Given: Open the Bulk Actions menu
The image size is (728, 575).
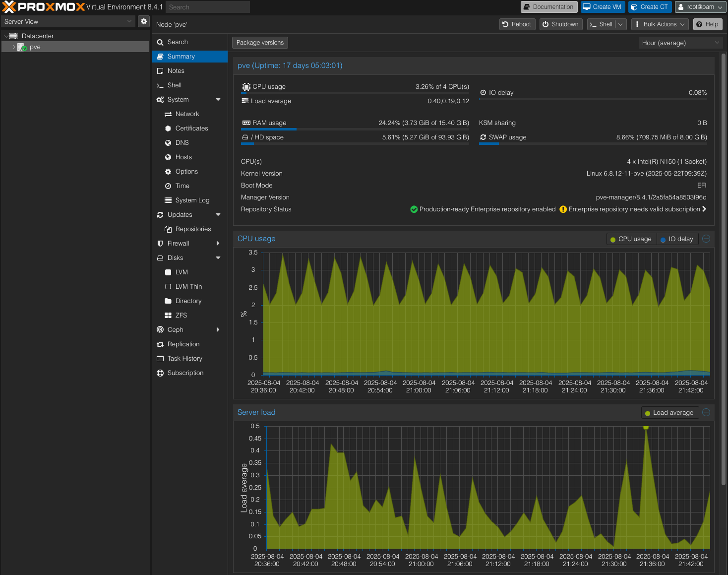Looking at the screenshot, I should 660,24.
